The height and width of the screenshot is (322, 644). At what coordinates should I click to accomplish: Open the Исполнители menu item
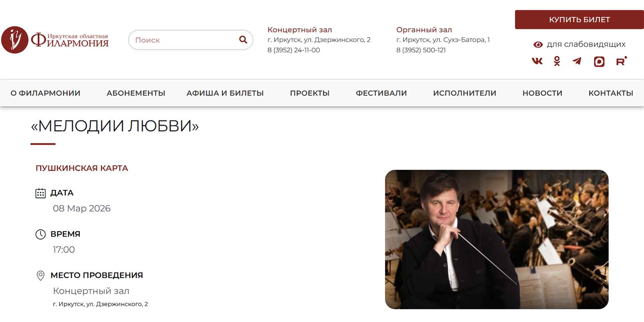(x=464, y=93)
